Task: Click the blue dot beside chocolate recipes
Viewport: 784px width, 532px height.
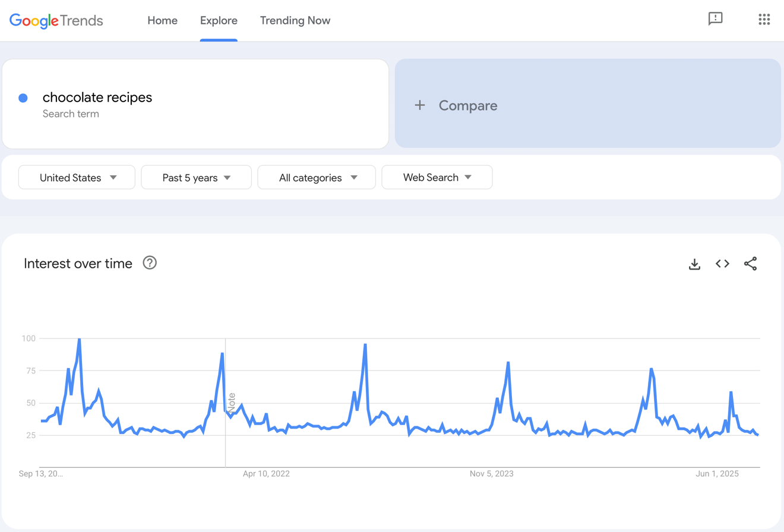Action: [x=23, y=98]
